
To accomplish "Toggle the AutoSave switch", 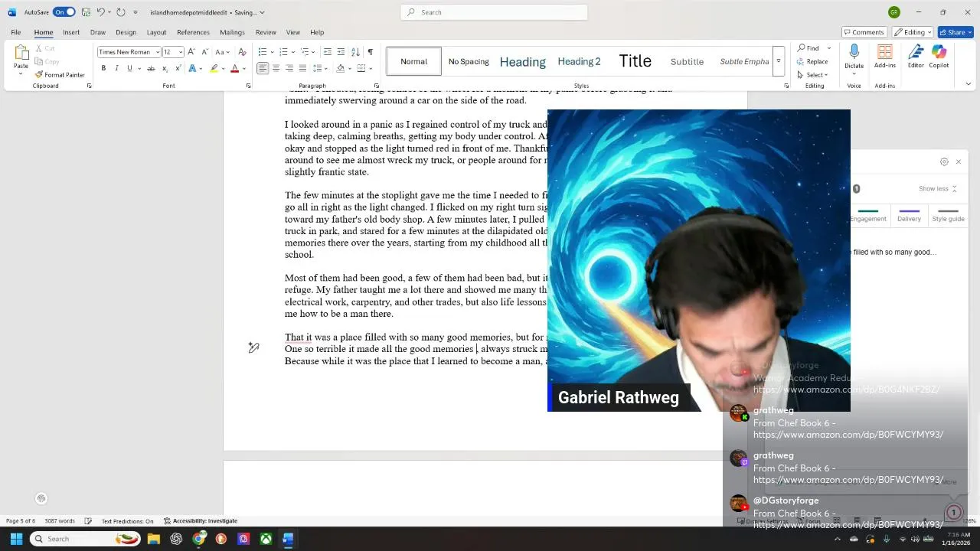I will point(64,12).
